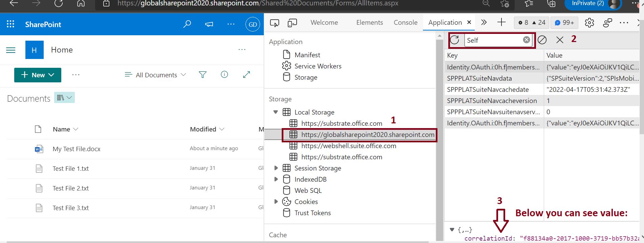
Task: Expand the Session Storage tree node
Action: click(276, 168)
